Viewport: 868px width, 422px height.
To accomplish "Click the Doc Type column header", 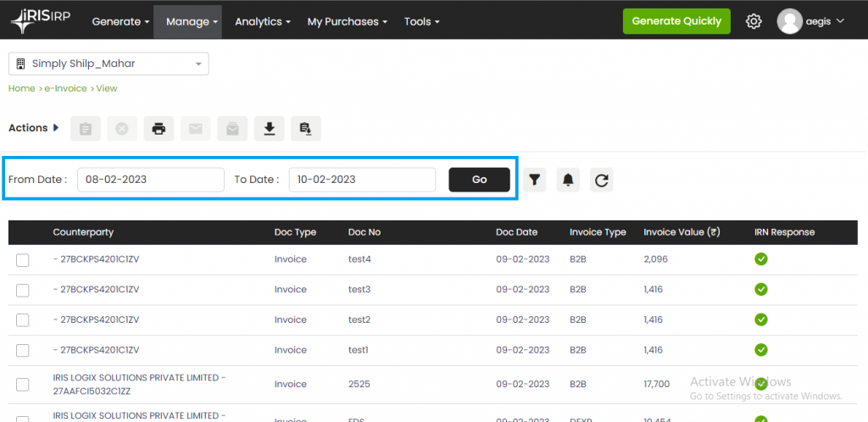I will [x=295, y=232].
